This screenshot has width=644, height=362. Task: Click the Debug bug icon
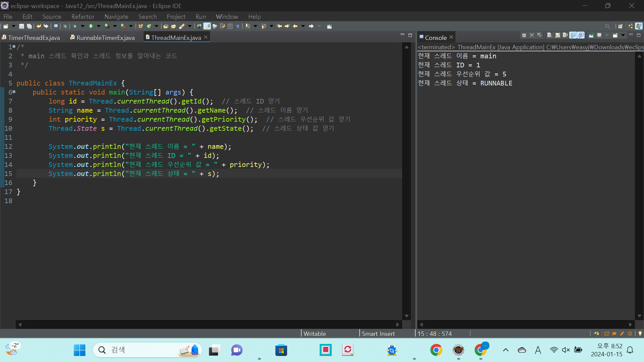[75, 26]
